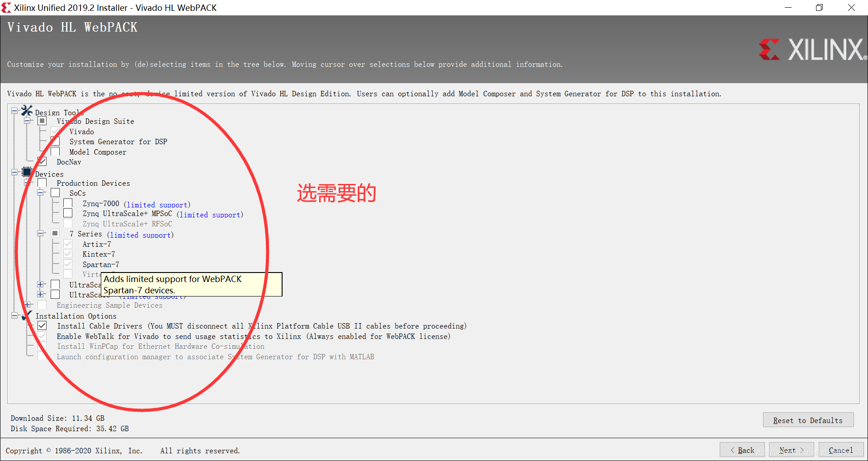Viewport: 868px width, 461px height.
Task: Select the DocNav tree item label
Action: pyautogui.click(x=69, y=162)
